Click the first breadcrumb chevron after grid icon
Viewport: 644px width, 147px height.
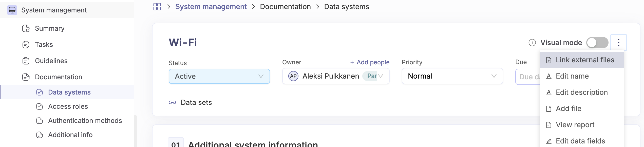[x=169, y=7]
